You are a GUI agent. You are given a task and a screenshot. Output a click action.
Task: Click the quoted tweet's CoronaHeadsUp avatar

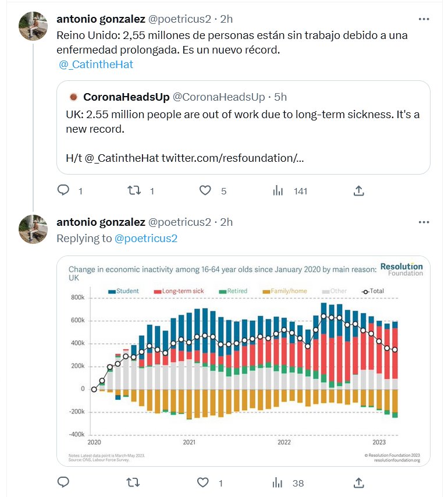point(73,97)
